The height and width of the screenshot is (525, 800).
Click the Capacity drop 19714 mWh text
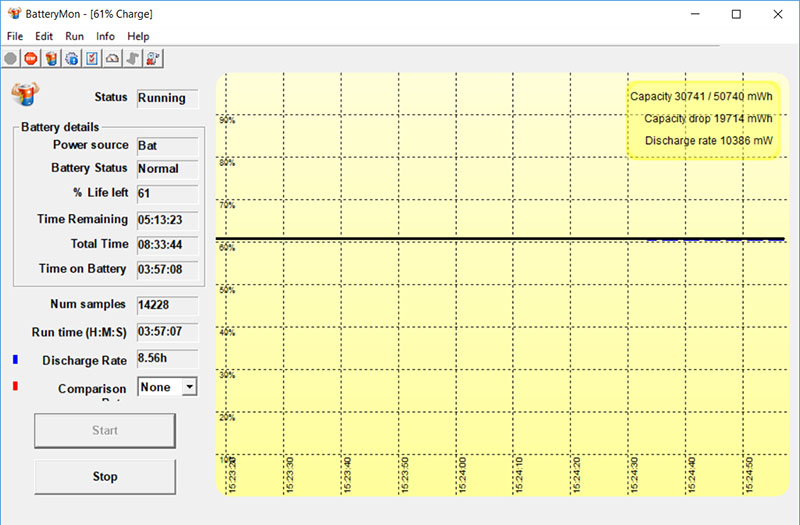(708, 118)
